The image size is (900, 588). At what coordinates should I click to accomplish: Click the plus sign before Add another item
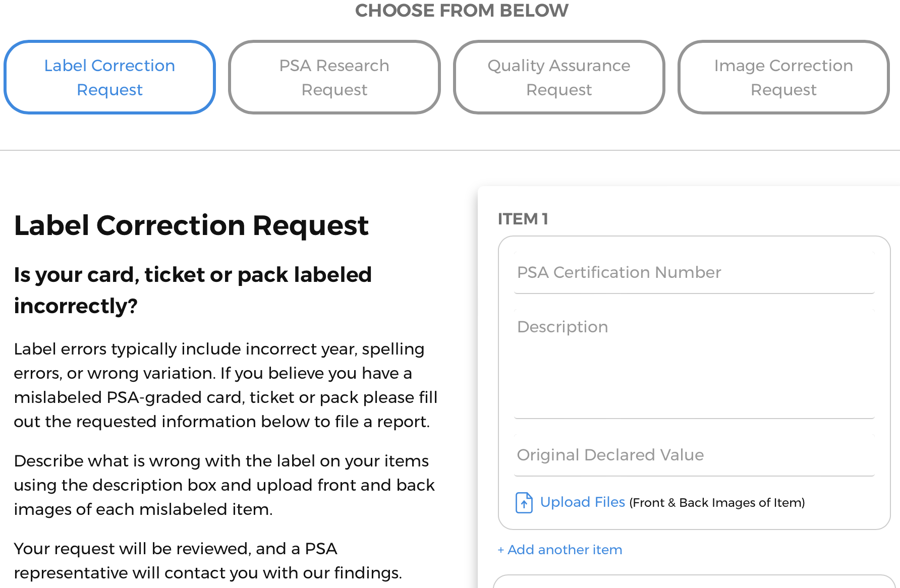coord(500,550)
